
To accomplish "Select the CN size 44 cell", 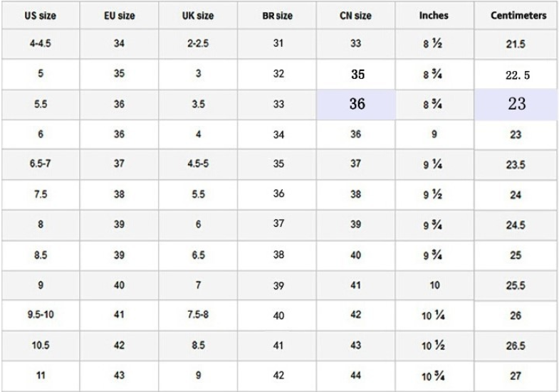I will pos(356,376).
